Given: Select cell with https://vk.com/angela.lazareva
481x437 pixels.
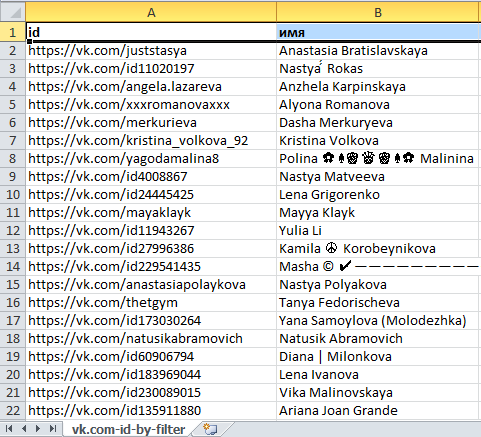Looking at the screenshot, I should [x=151, y=87].
